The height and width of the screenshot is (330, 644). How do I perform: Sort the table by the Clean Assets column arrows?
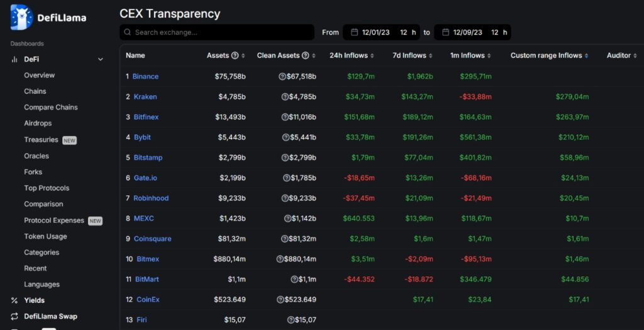[x=314, y=55]
